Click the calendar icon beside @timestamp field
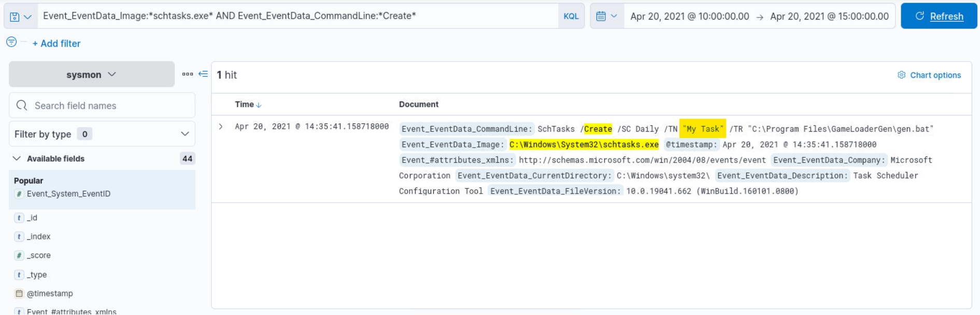 pyautogui.click(x=19, y=294)
